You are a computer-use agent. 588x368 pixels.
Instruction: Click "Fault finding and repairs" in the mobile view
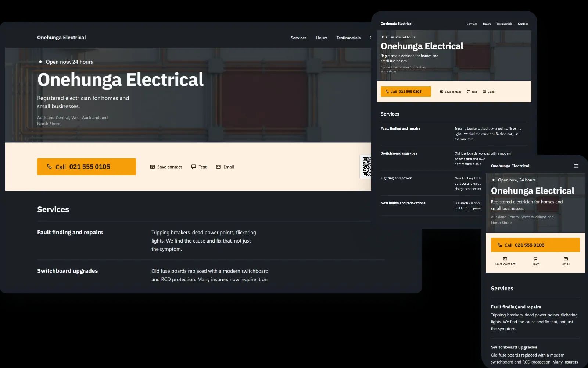tap(516, 307)
